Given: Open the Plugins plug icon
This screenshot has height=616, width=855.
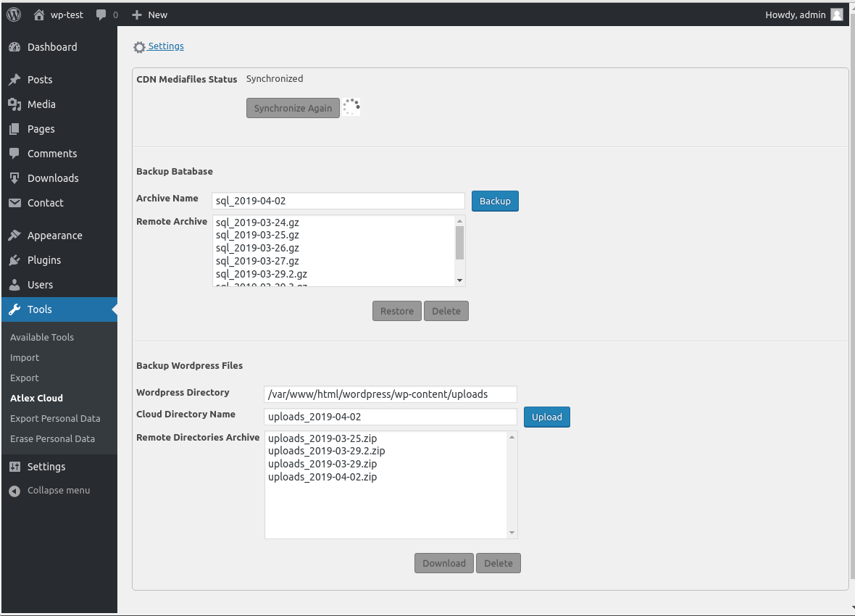Looking at the screenshot, I should tap(14, 260).
